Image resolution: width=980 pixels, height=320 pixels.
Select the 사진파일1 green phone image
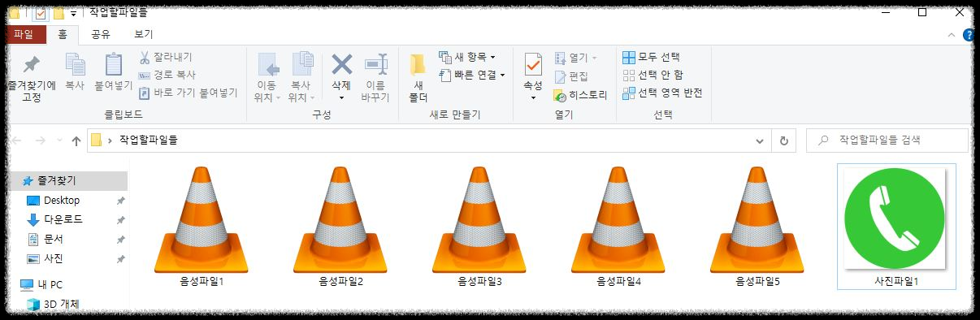point(895,227)
